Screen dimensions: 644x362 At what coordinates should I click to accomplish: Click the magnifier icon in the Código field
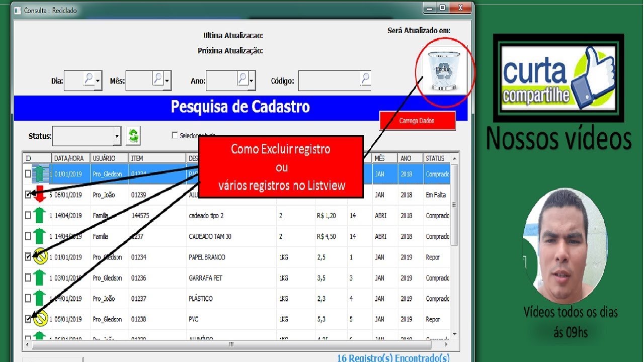tap(366, 78)
